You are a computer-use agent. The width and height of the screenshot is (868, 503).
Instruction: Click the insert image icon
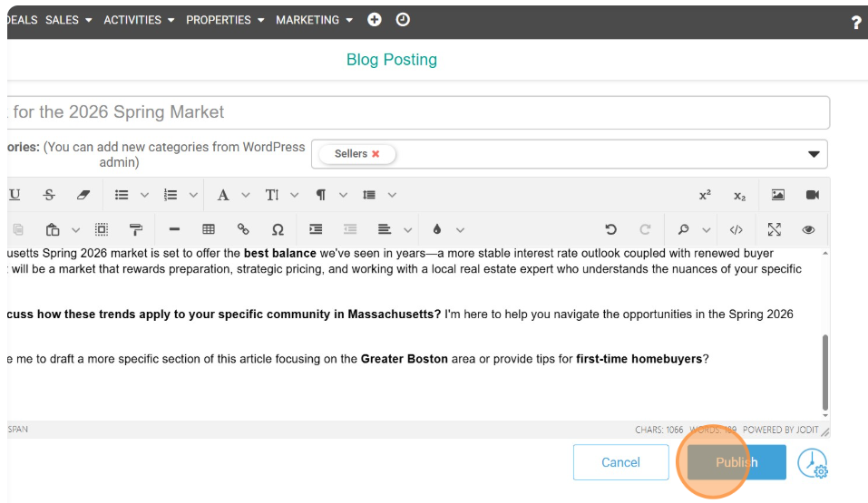point(777,195)
